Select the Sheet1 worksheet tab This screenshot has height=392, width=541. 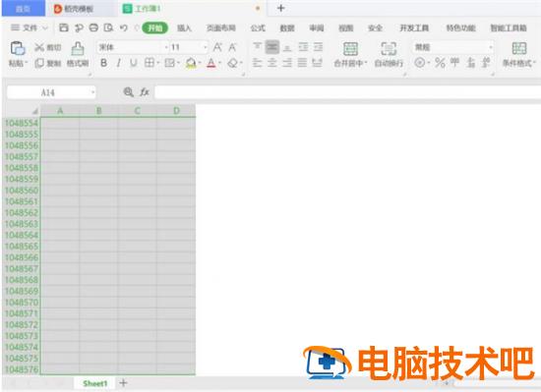tap(94, 383)
